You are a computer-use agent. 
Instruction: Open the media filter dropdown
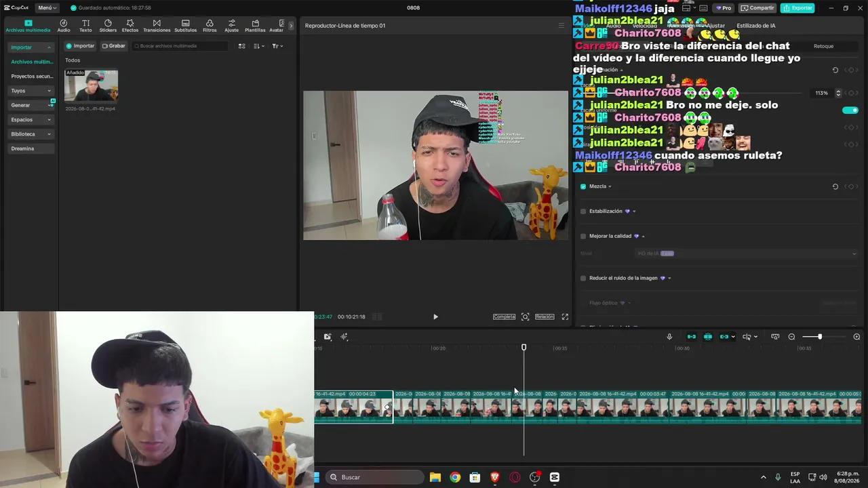click(277, 46)
